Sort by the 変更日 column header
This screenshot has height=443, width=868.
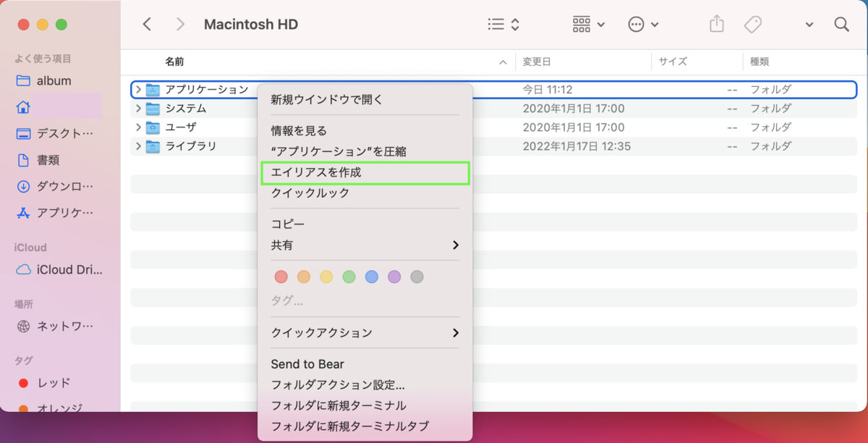[537, 62]
